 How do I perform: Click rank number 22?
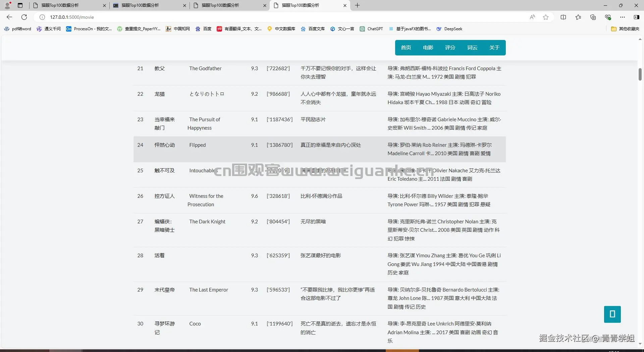(x=140, y=94)
